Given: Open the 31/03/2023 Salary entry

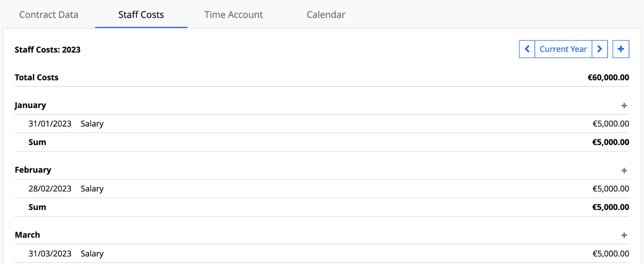Looking at the screenshot, I should pyautogui.click(x=322, y=254).
